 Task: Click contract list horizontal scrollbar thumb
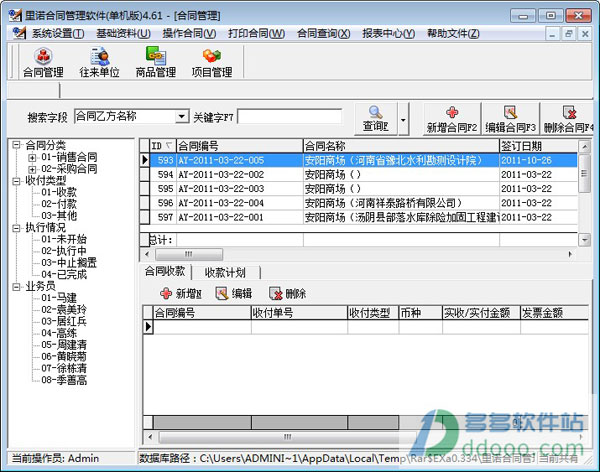pos(189,254)
